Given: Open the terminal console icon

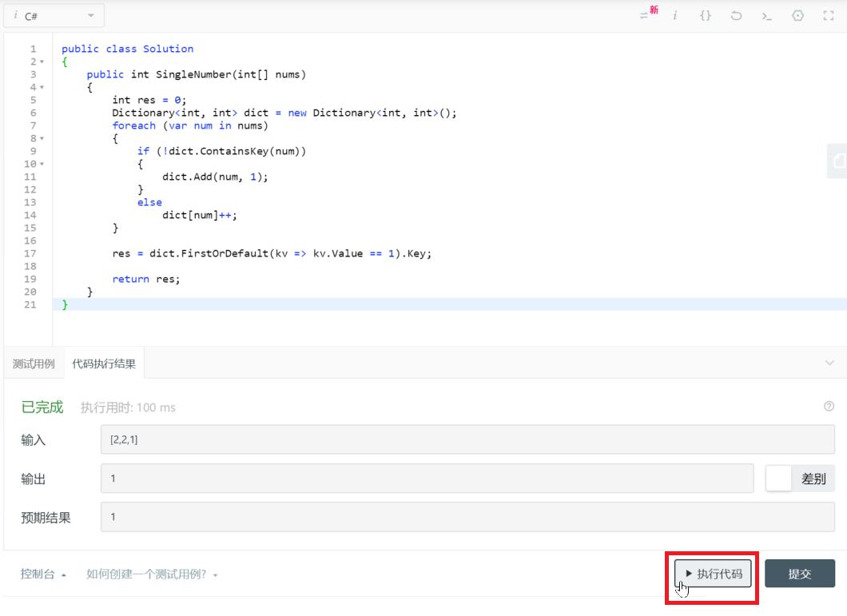Looking at the screenshot, I should [768, 15].
